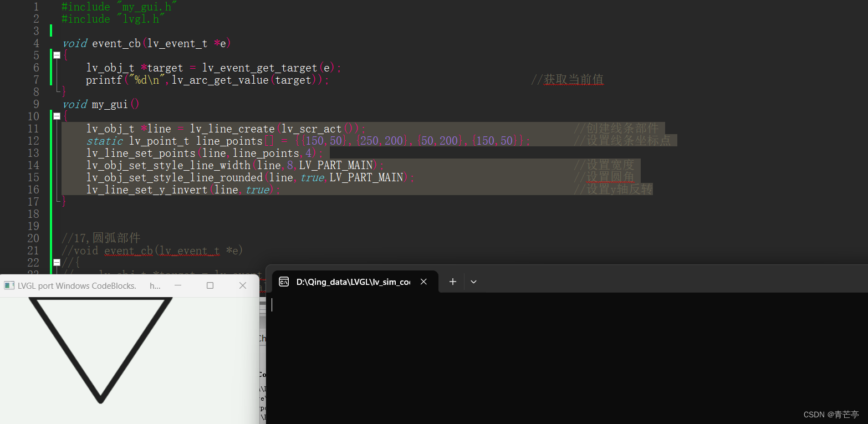Click the lv_obj_set_style_line_width line
Screen dimensions: 868x424
pyautogui.click(x=235, y=165)
